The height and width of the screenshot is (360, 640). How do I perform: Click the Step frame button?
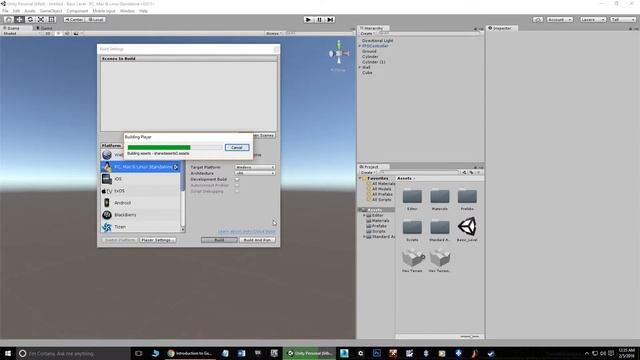click(330, 20)
